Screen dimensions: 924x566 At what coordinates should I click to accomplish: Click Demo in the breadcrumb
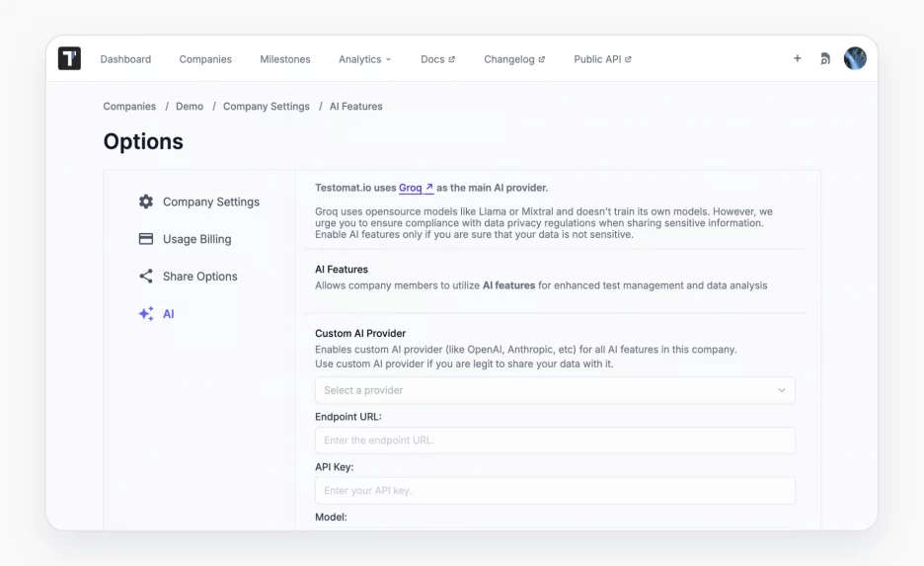(x=190, y=106)
